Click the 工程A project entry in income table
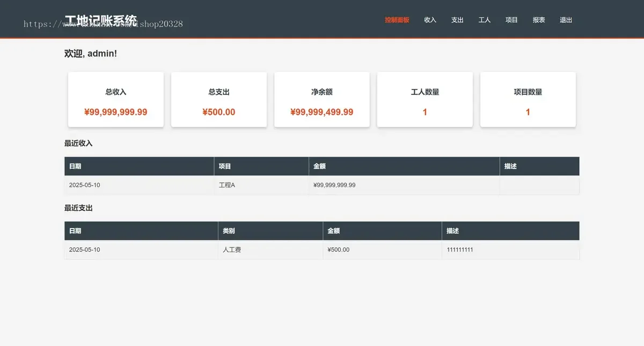The height and width of the screenshot is (346, 644). point(226,185)
